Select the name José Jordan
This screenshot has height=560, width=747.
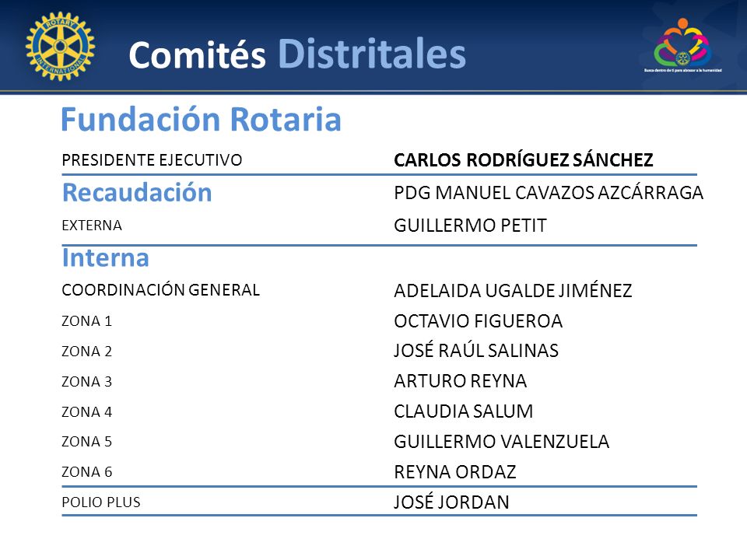click(x=451, y=502)
